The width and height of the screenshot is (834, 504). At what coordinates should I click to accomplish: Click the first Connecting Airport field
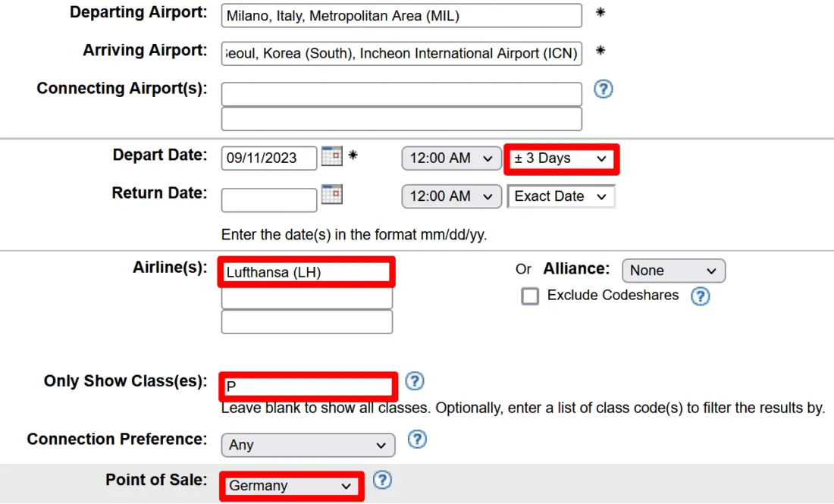pos(401,95)
